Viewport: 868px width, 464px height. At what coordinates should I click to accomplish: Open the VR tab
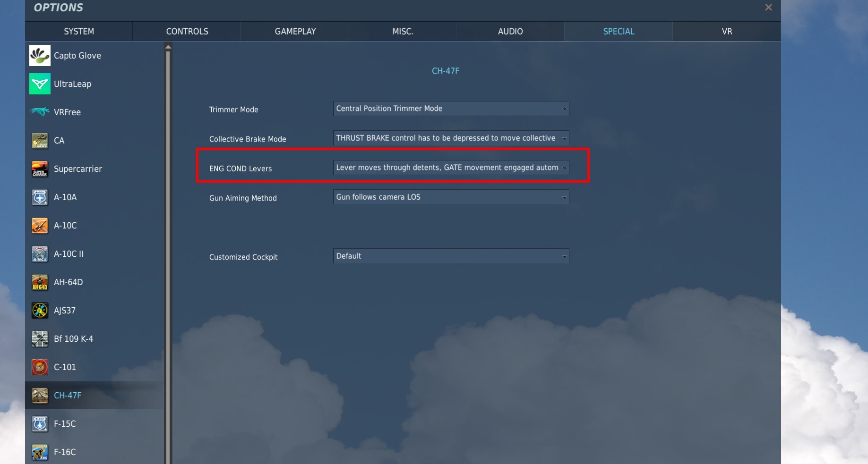727,31
